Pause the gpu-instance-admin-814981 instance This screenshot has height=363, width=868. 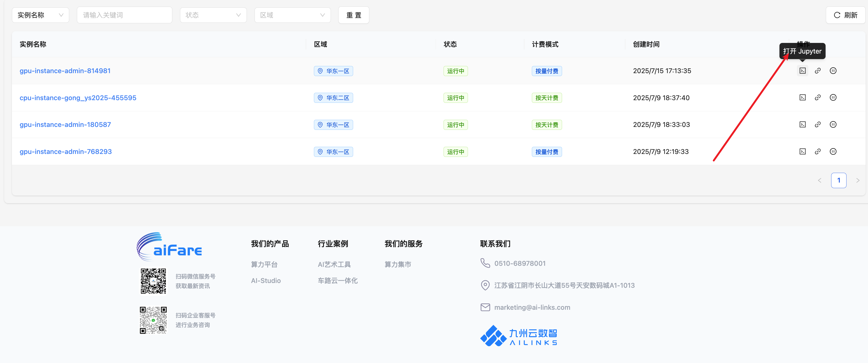833,71
